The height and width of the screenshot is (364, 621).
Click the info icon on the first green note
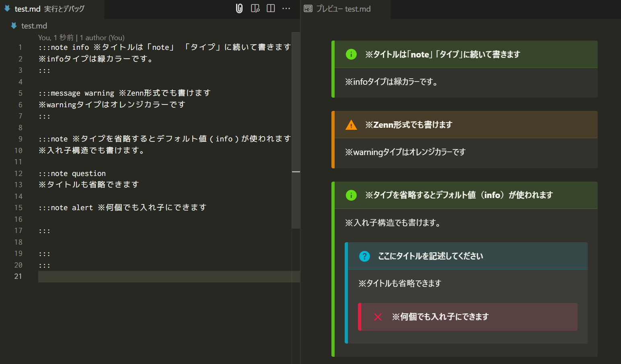tap(351, 54)
